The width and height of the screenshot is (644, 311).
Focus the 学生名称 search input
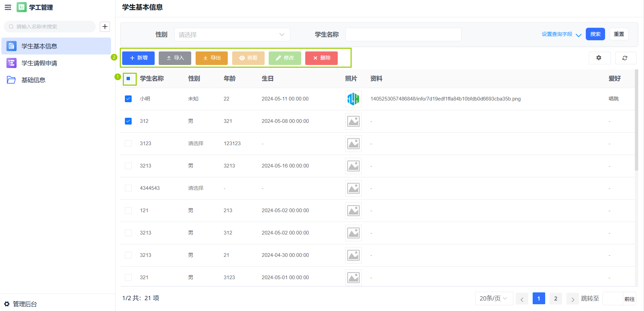403,35
